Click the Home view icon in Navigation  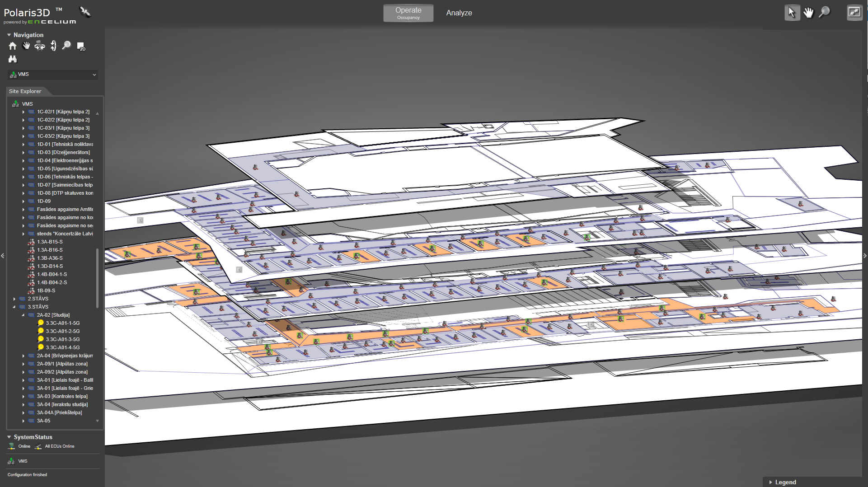[x=13, y=46]
